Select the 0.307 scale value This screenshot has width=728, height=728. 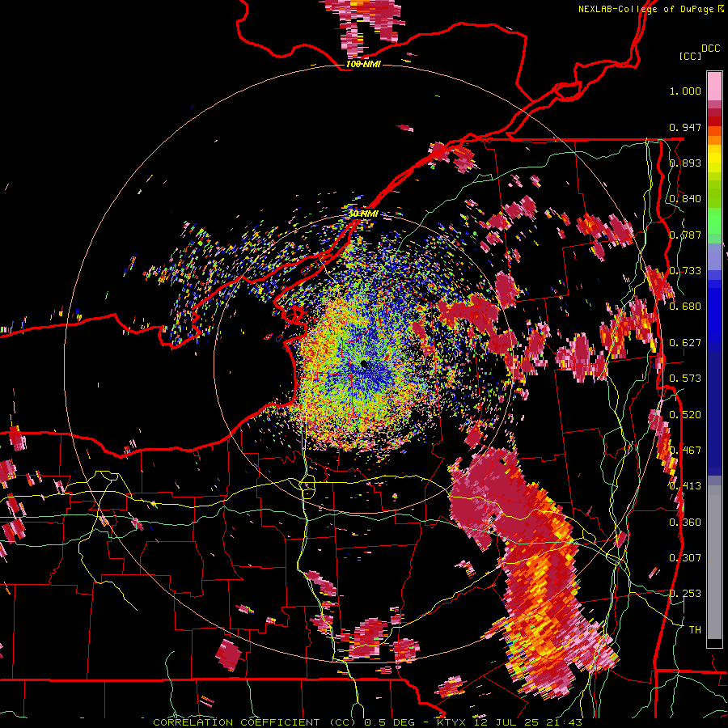click(685, 558)
